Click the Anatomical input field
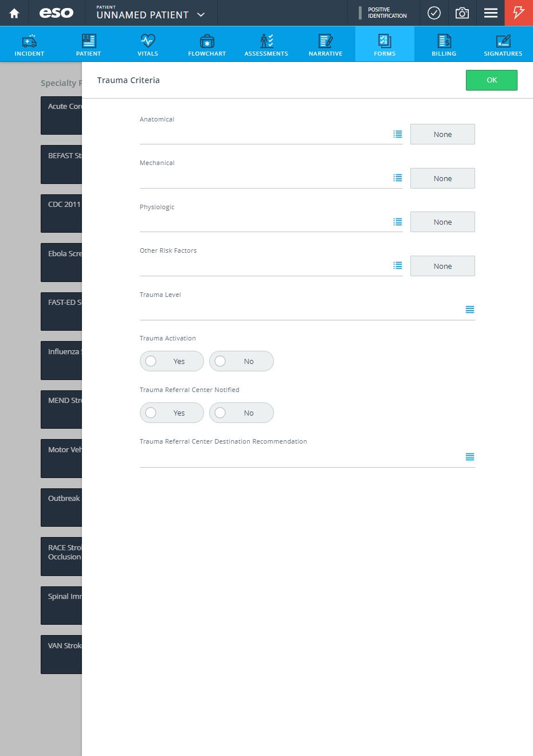The width and height of the screenshot is (533, 756). tap(265, 135)
